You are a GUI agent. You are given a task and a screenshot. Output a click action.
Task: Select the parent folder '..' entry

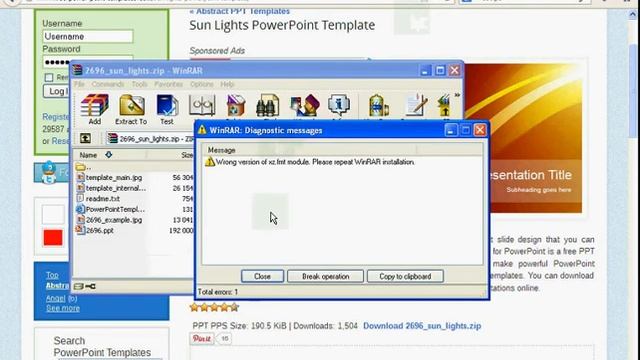point(83,167)
